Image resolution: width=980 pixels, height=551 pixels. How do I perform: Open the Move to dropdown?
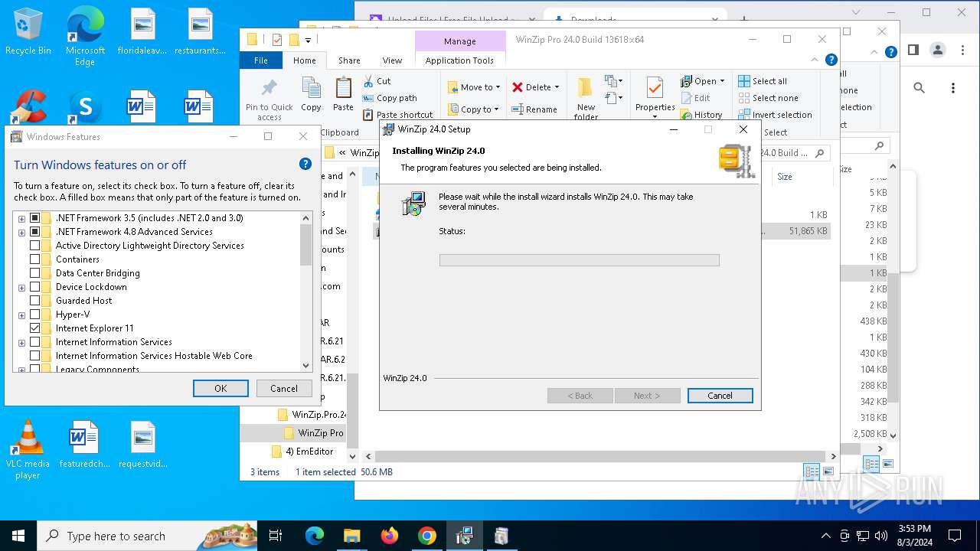pos(474,87)
